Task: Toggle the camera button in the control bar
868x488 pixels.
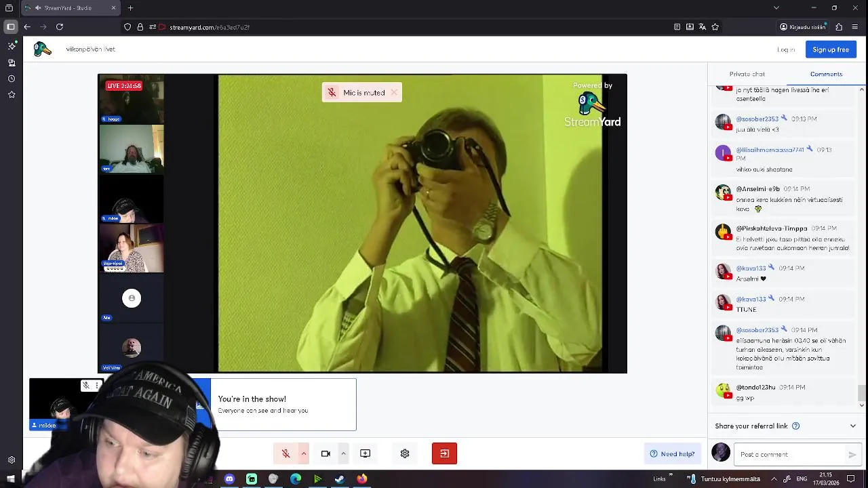Action: click(325, 453)
